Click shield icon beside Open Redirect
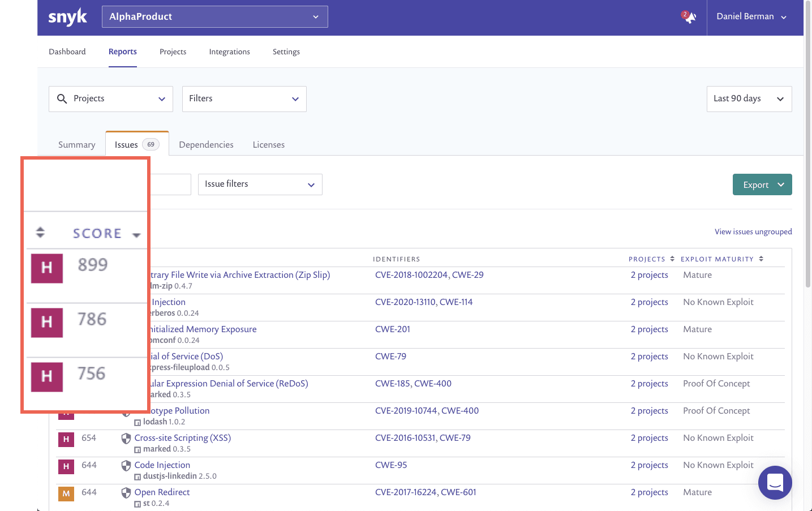Screen dimensions: 812x511 click(126, 493)
